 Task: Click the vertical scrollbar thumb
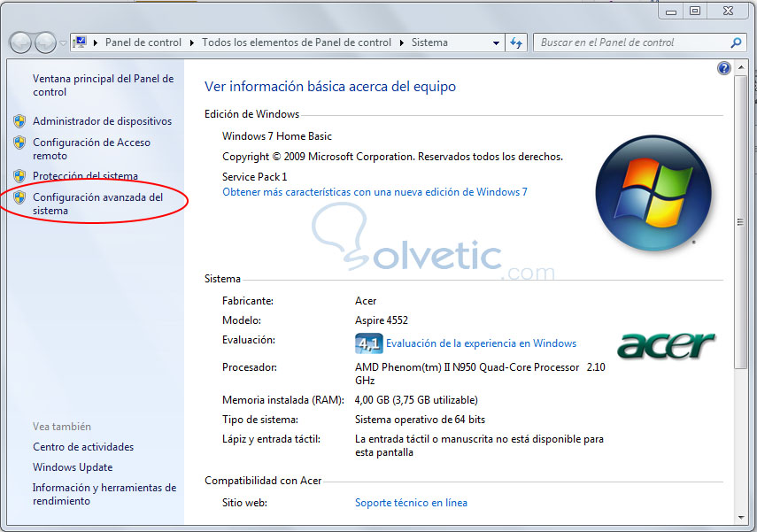[x=741, y=222]
